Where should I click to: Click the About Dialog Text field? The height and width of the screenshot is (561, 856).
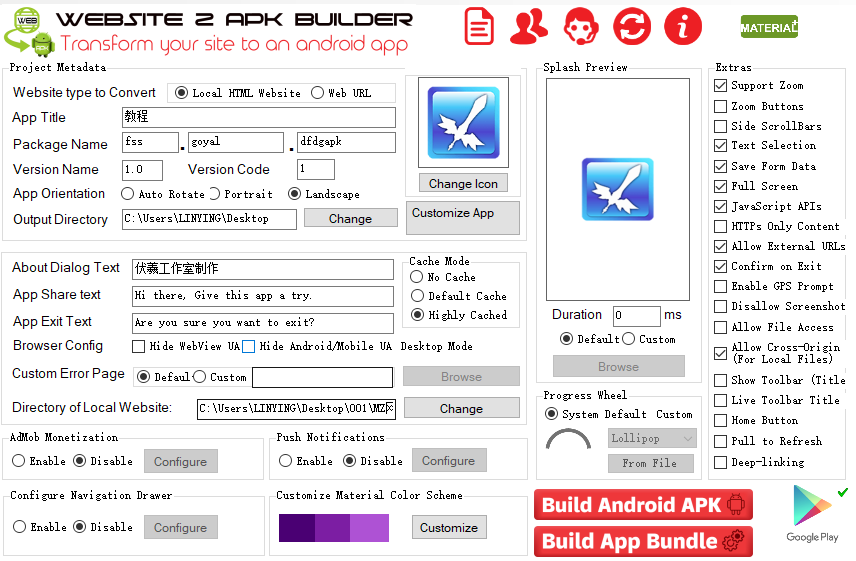(x=263, y=268)
